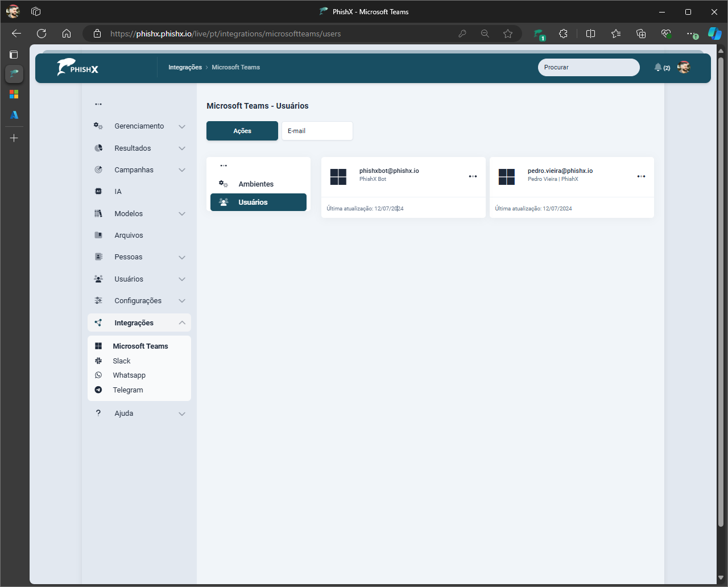
Task: Open Microsoft Teams under Integrações
Action: pyautogui.click(x=139, y=346)
